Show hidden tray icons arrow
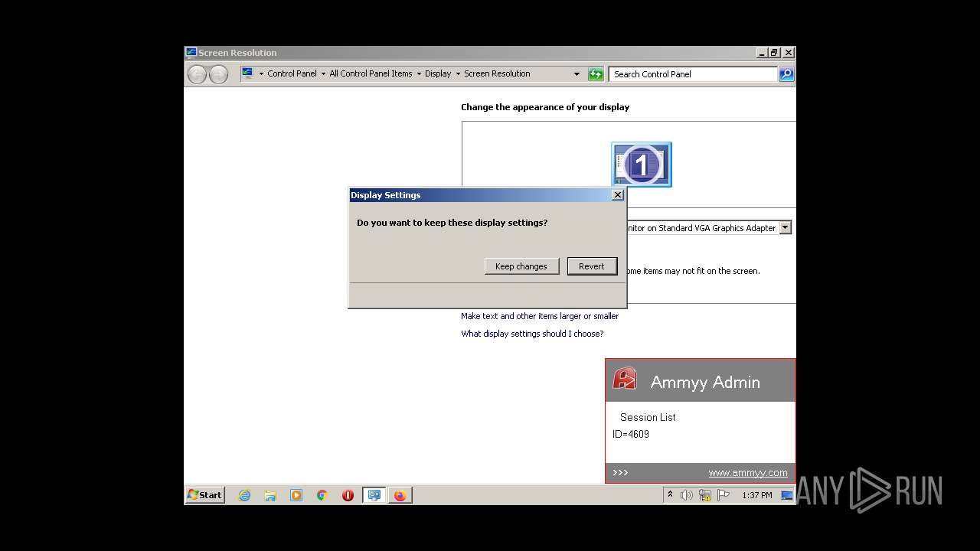The image size is (980, 551). (671, 494)
